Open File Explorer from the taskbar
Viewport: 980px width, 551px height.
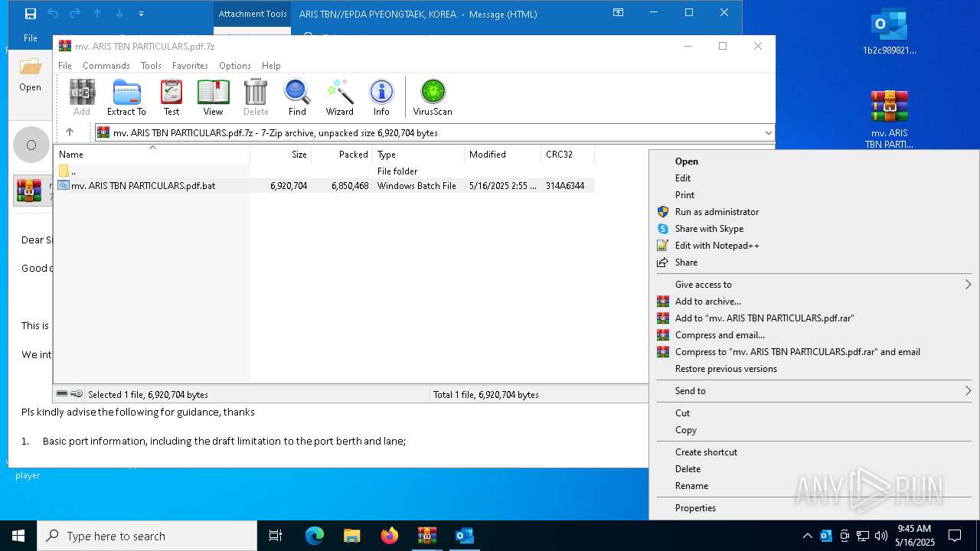(352, 536)
